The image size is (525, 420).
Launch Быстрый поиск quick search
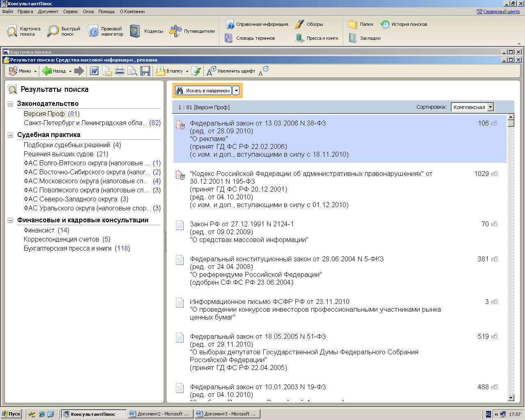tap(64, 31)
